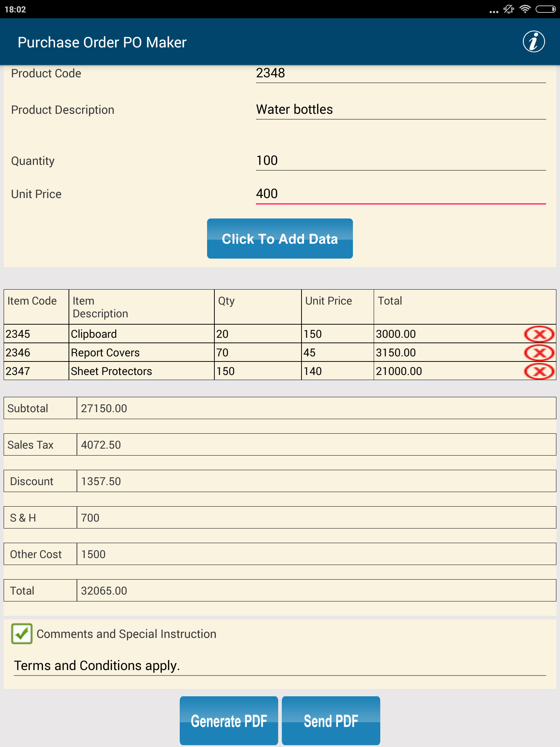This screenshot has width=560, height=747.
Task: Tap the Item Description column header
Action: pos(141,307)
